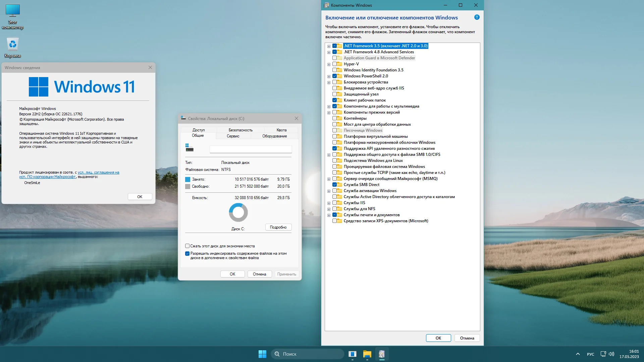Enable the Hyper-V checkbox
This screenshot has height=362, width=644.
(334, 64)
